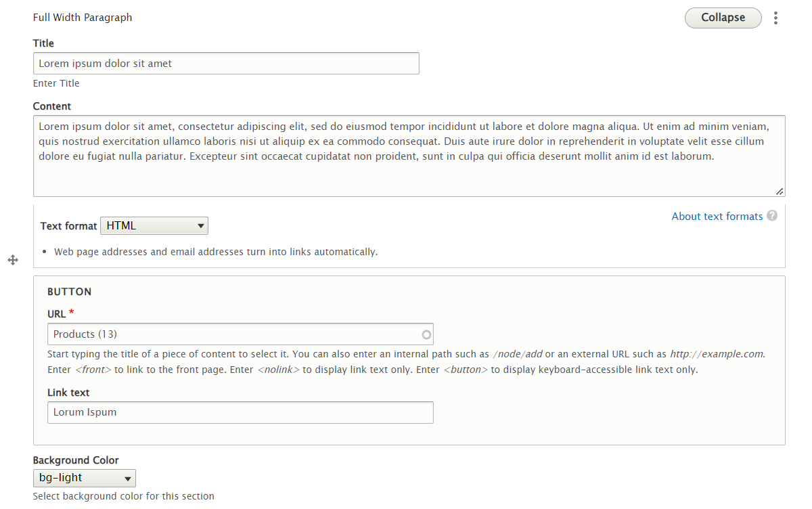The image size is (812, 509).
Task: Click the Background Color label
Action: (x=76, y=460)
